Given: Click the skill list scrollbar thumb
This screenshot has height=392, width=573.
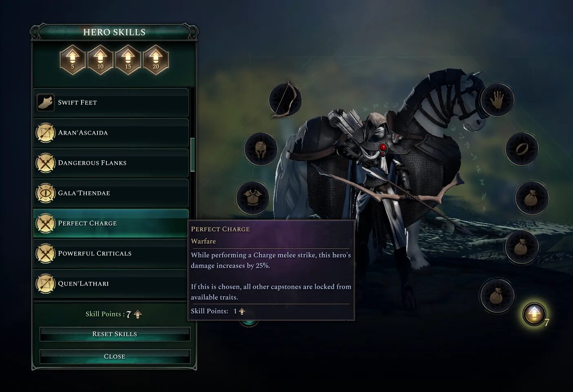Looking at the screenshot, I should point(192,155).
